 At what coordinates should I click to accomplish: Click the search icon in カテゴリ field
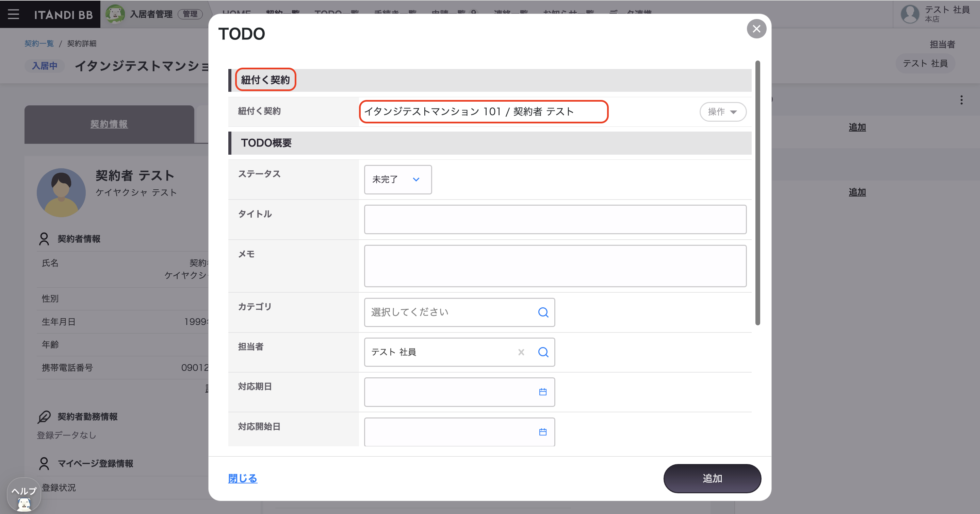click(x=543, y=312)
